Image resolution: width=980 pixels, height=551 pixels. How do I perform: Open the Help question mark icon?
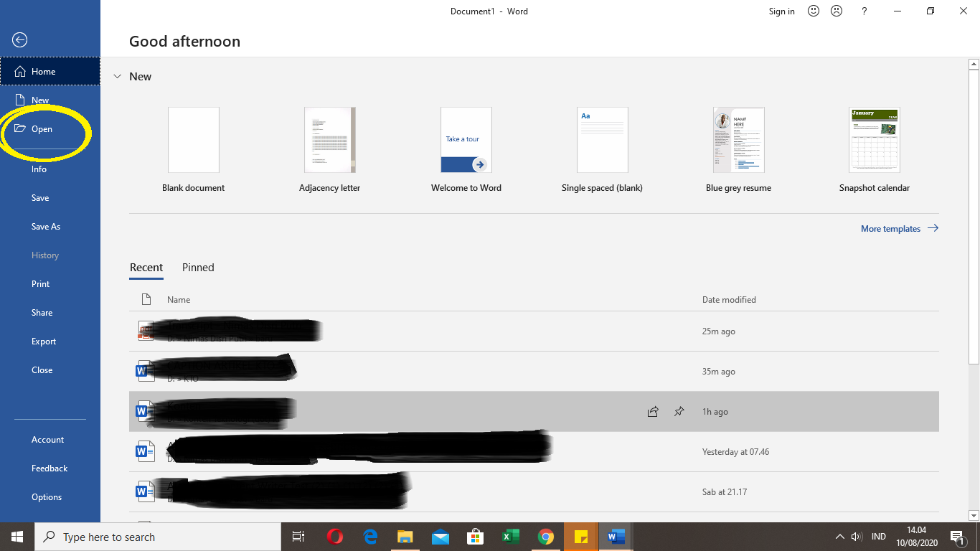864,11
